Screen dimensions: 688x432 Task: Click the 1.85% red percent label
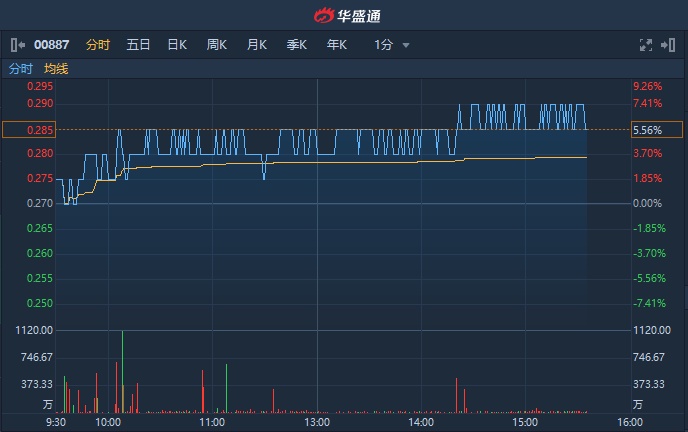(647, 179)
